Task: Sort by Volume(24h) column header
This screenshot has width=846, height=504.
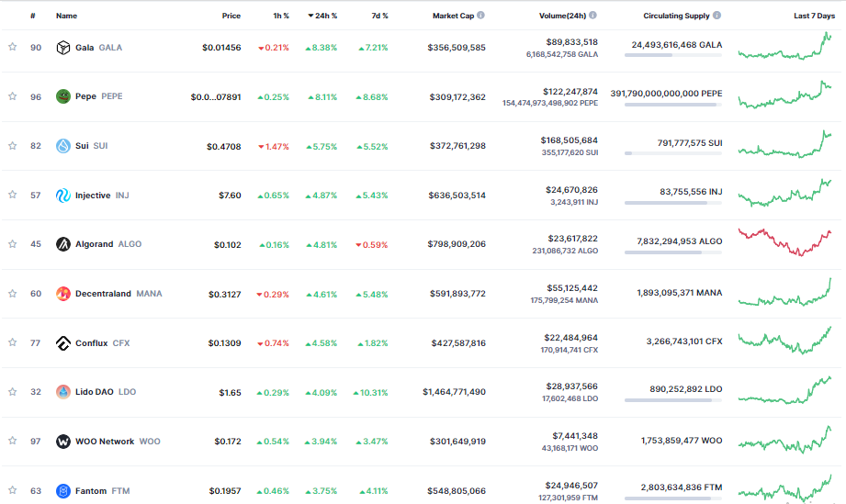Action: point(562,16)
